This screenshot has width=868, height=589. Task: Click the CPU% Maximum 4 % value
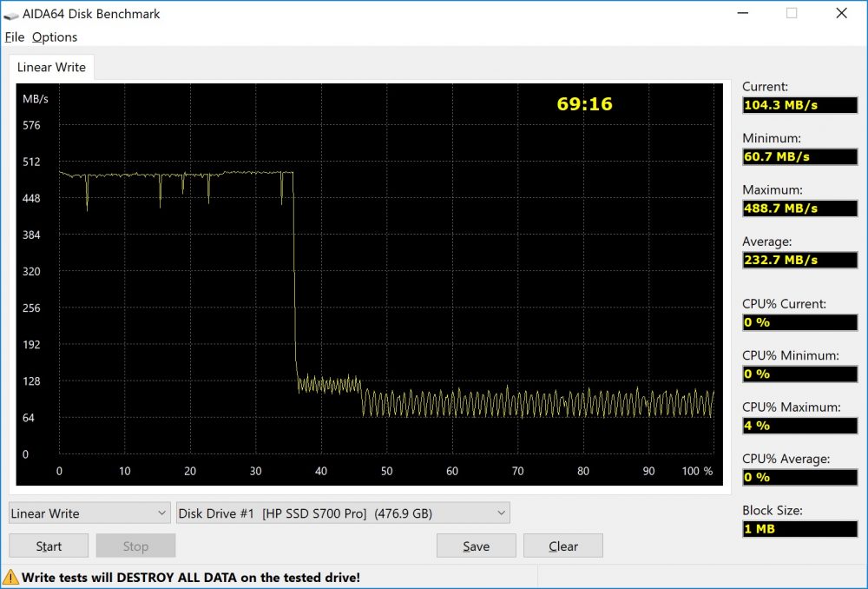799,425
